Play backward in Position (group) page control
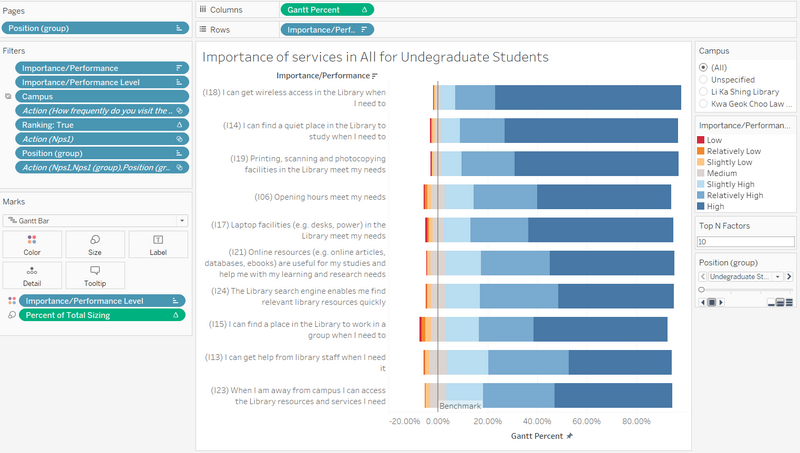 [x=703, y=303]
